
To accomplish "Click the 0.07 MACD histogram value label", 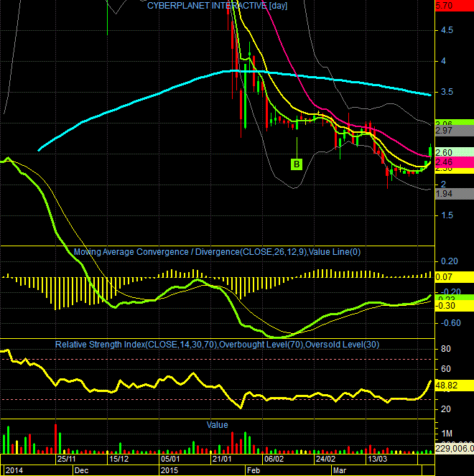I will 455,277.
